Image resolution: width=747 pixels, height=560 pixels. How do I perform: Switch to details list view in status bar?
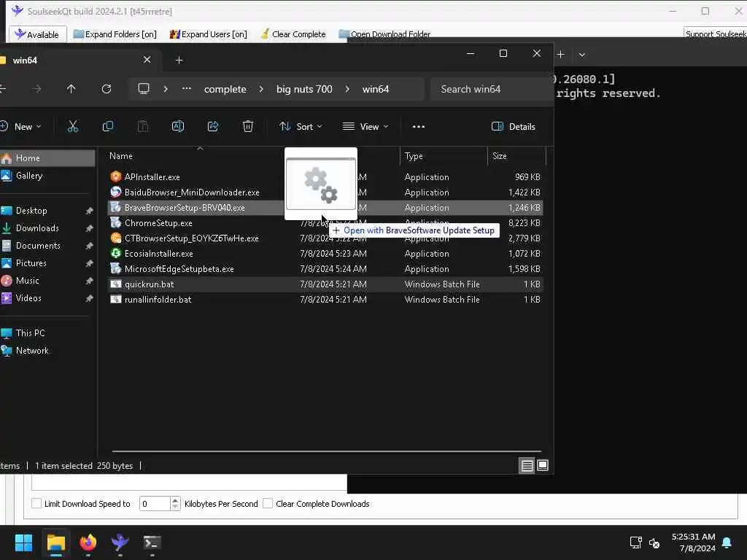(x=527, y=465)
